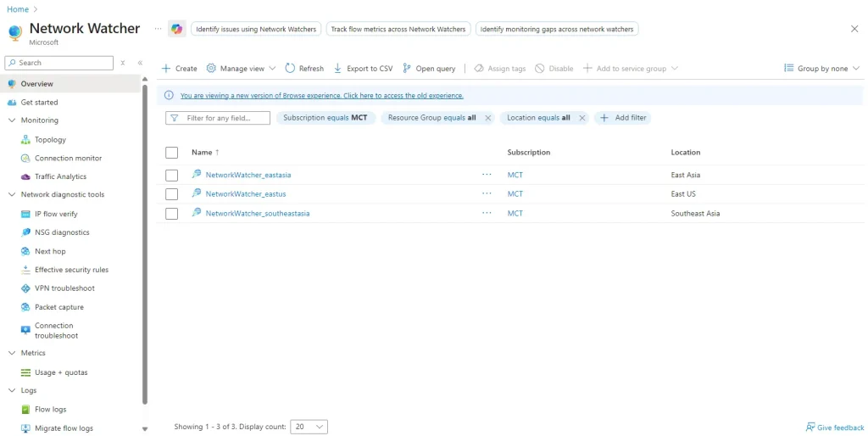Click the NSG diagnostics sidebar item
The image size is (868, 436).
tap(61, 232)
